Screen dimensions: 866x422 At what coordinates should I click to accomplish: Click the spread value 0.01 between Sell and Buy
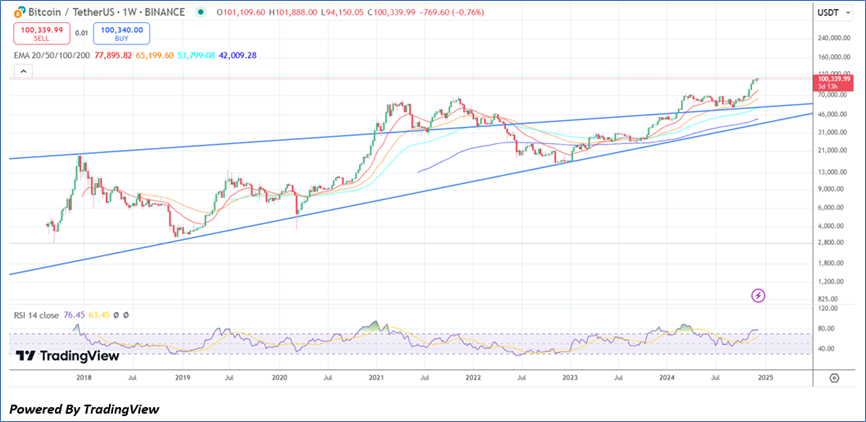click(82, 33)
